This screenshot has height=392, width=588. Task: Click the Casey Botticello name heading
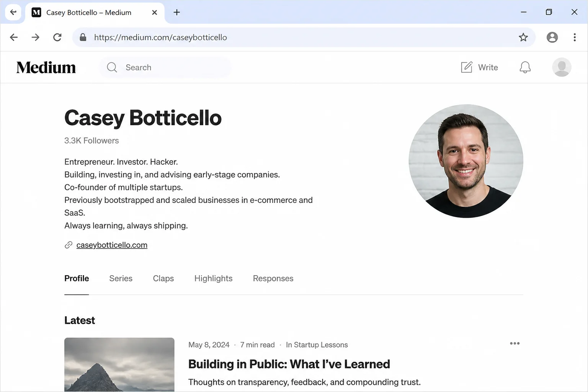coord(143,118)
